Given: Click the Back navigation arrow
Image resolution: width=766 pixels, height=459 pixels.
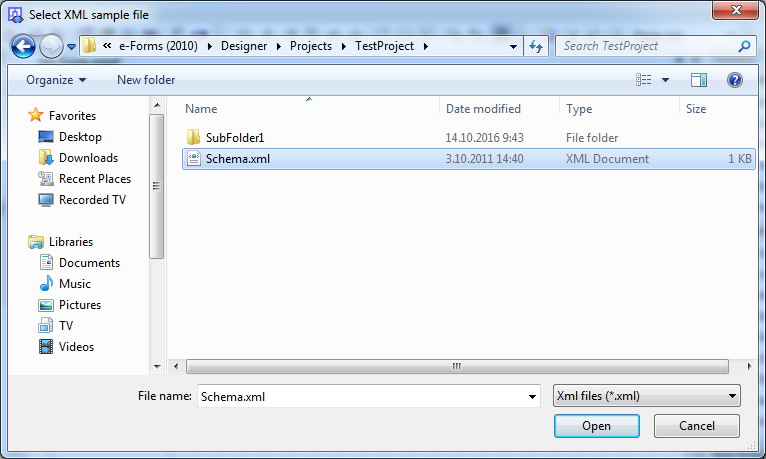Looking at the screenshot, I should point(23,46).
